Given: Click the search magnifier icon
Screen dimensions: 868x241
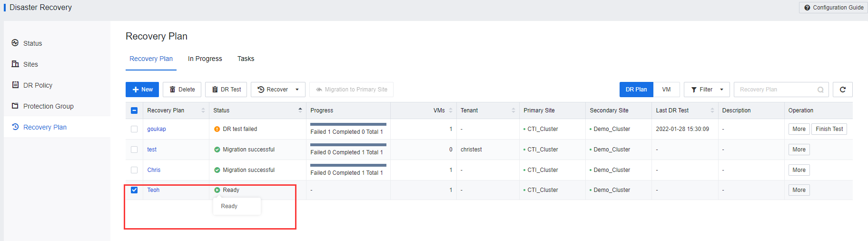Looking at the screenshot, I should tap(820, 90).
